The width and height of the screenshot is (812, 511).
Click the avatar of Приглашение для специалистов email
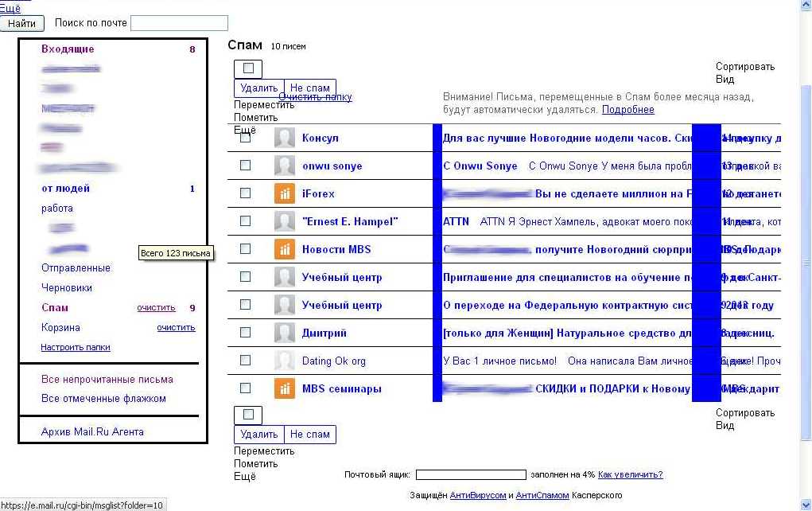click(x=284, y=277)
